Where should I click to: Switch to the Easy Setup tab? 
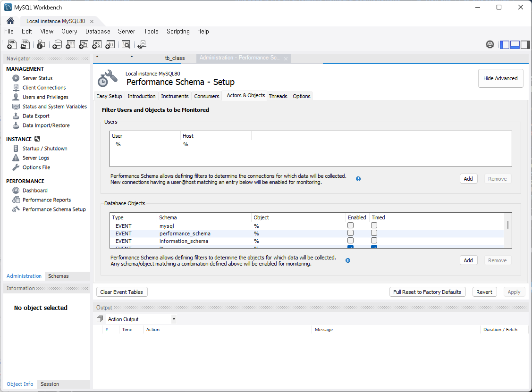(x=109, y=96)
